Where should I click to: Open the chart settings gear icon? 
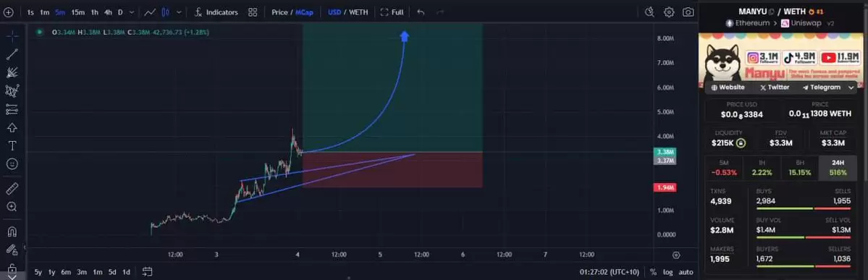point(669,12)
